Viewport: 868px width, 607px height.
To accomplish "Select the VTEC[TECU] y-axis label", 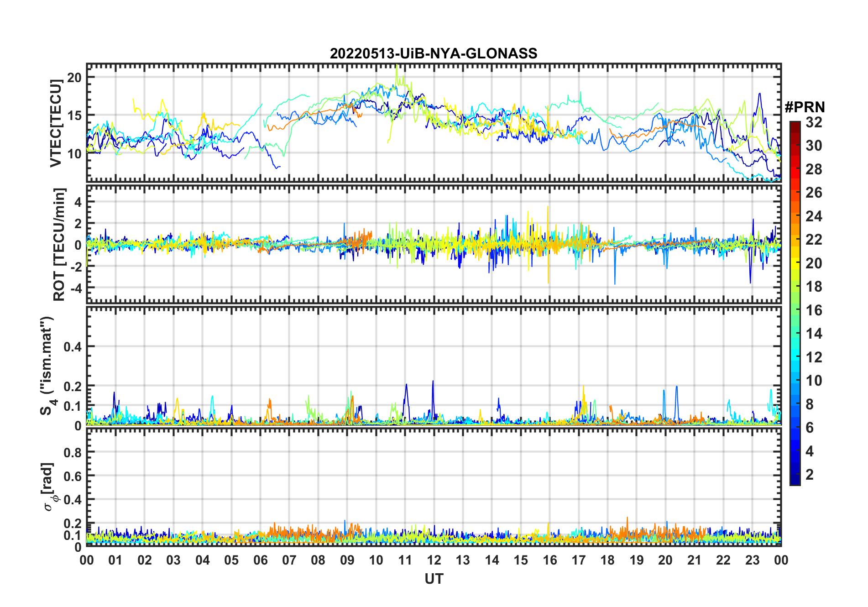I will point(56,123).
